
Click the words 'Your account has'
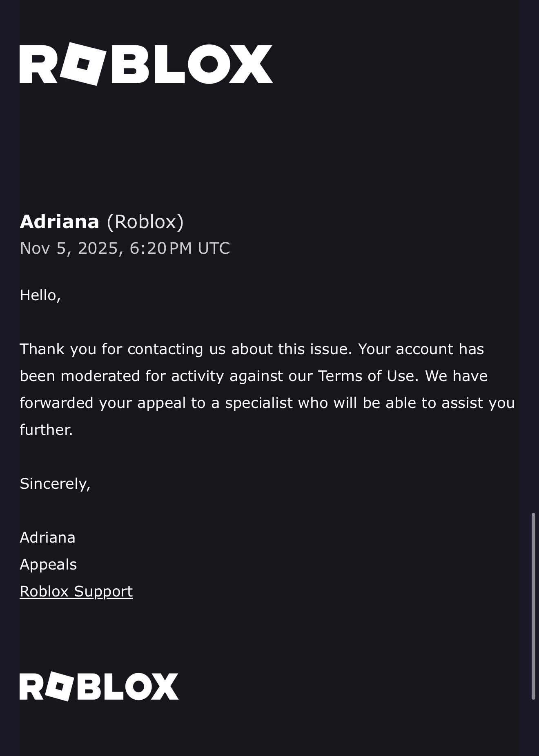click(421, 349)
